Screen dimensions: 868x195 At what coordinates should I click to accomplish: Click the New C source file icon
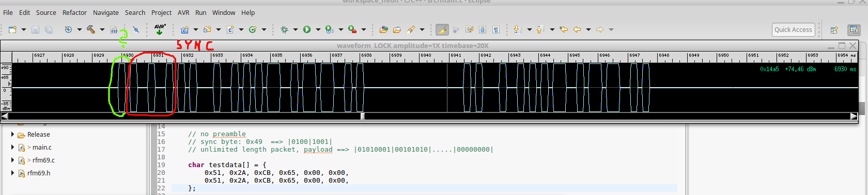(230, 29)
